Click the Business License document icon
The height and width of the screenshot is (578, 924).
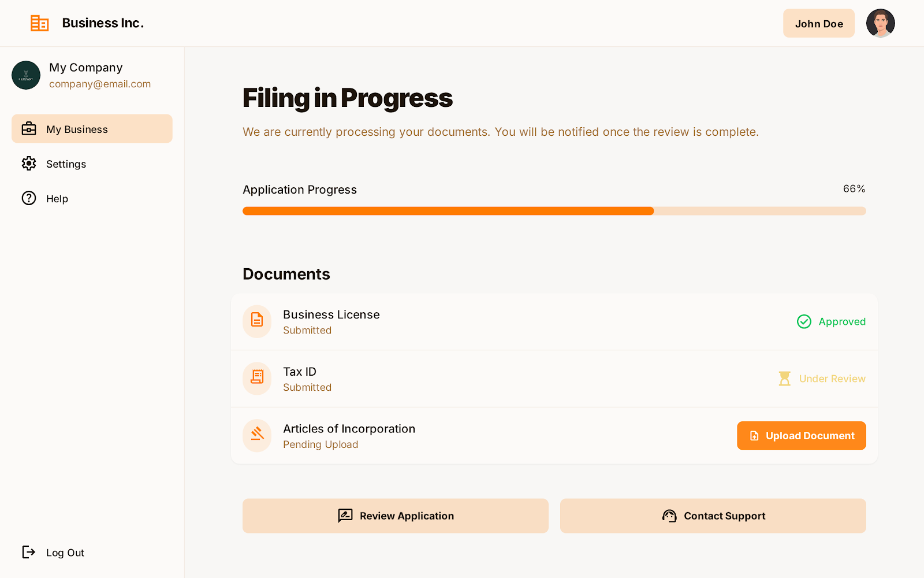point(257,321)
